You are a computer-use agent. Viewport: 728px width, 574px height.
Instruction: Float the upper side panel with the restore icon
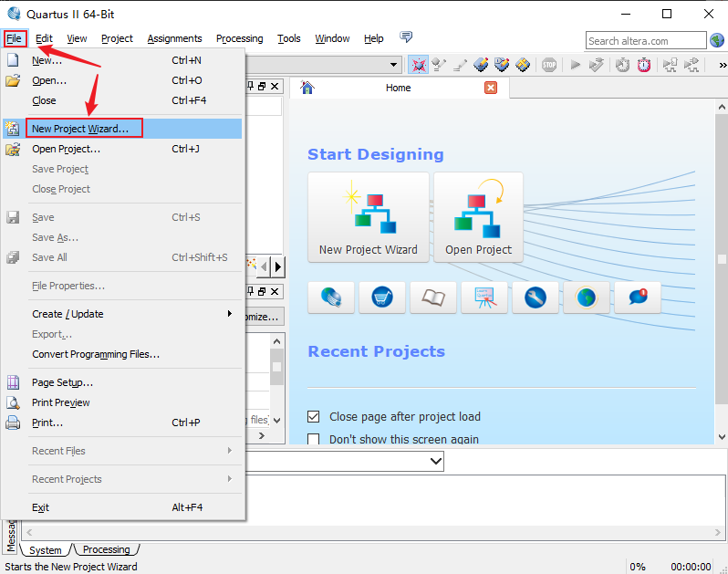262,87
